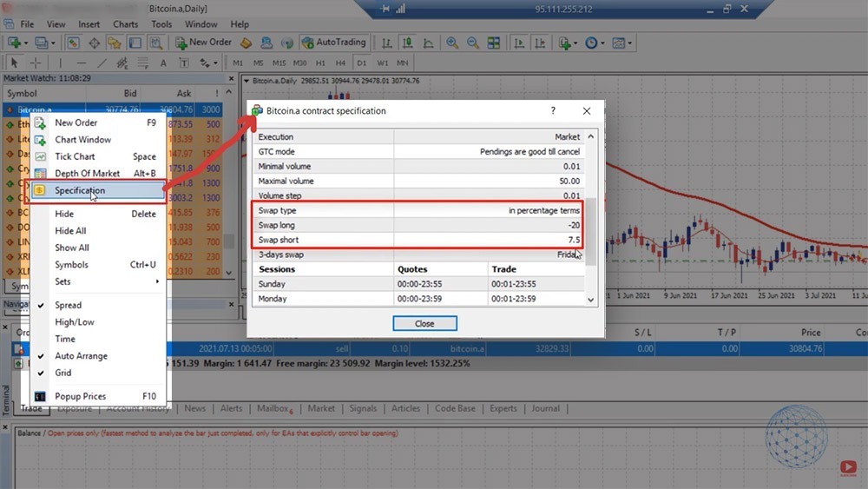The width and height of the screenshot is (868, 489).
Task: Switch to the Mailbox terminal tab
Action: [x=274, y=408]
